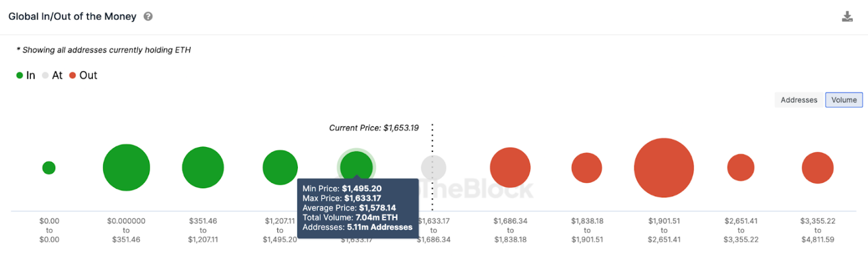Screen dimensions: 868x264
Task: Select the largest red $1,901.51 bubble
Action: (x=664, y=168)
